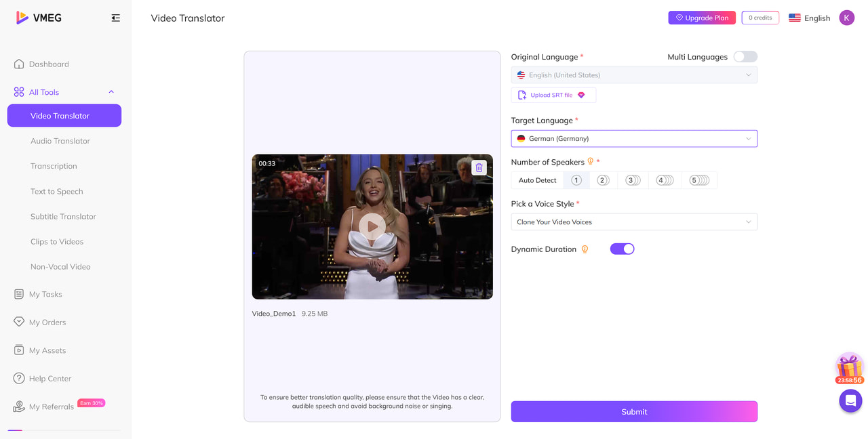Click the Video Translator page title

188,18
